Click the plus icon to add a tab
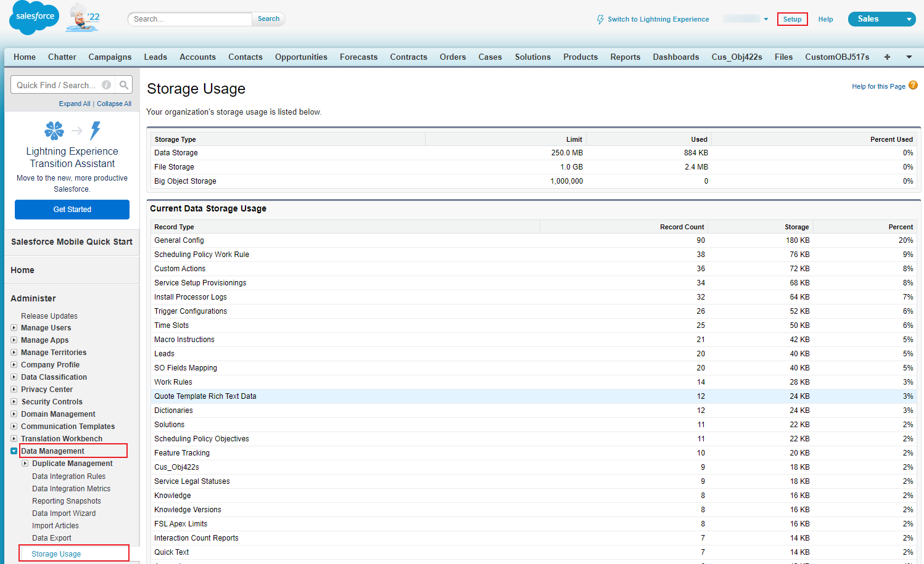 [886, 57]
